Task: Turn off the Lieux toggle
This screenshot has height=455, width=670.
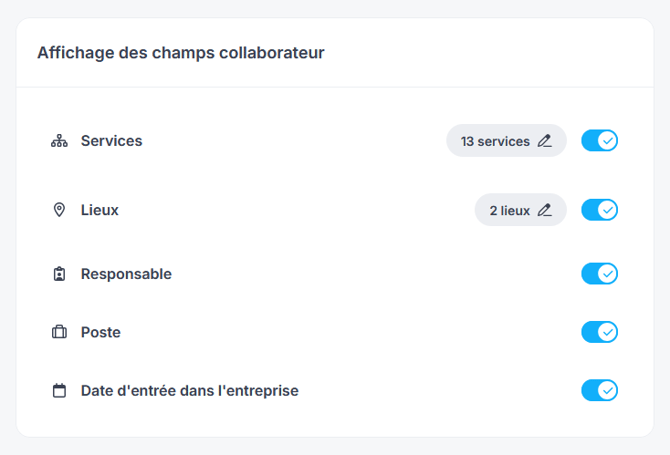Action: click(x=599, y=210)
